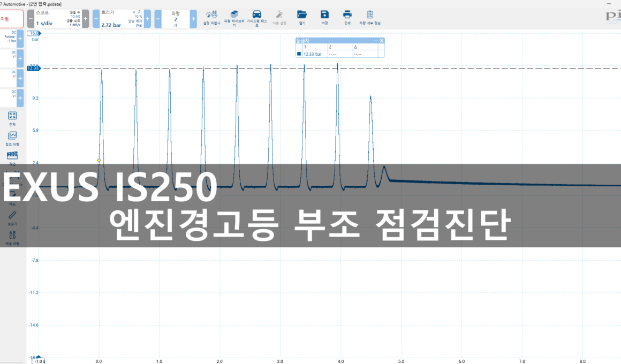Close the 눈금자 ruler panel
This screenshot has height=364, width=621.
382,41
